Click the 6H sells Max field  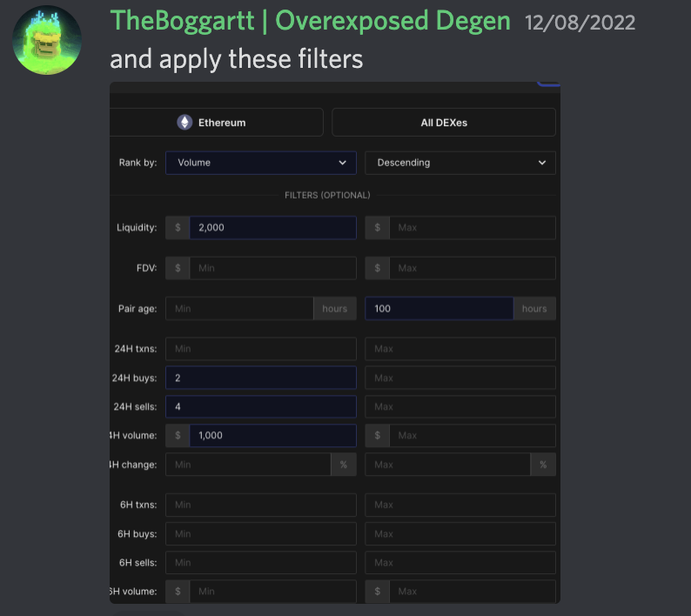tap(460, 562)
